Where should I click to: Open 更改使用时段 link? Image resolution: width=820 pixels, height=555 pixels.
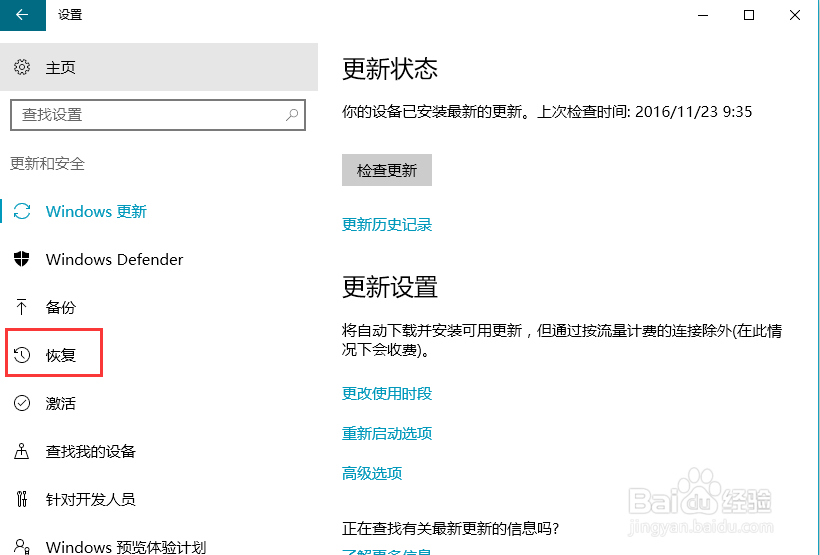tap(387, 393)
